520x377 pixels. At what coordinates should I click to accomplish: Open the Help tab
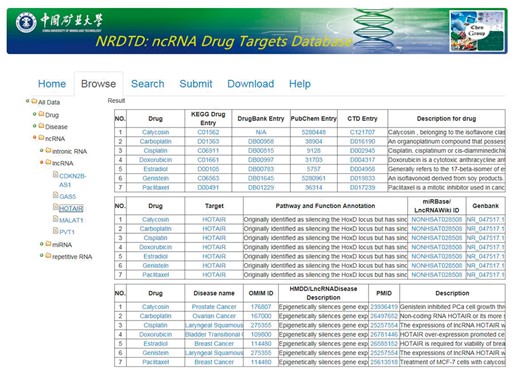click(x=300, y=84)
